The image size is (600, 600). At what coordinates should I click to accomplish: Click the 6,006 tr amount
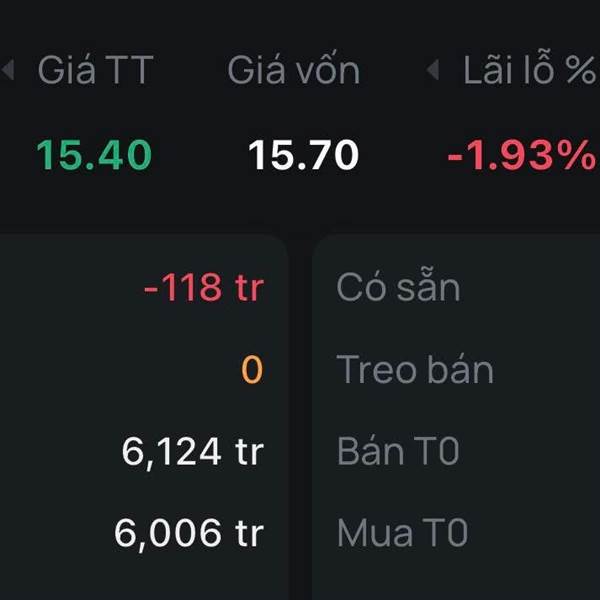[x=189, y=533]
